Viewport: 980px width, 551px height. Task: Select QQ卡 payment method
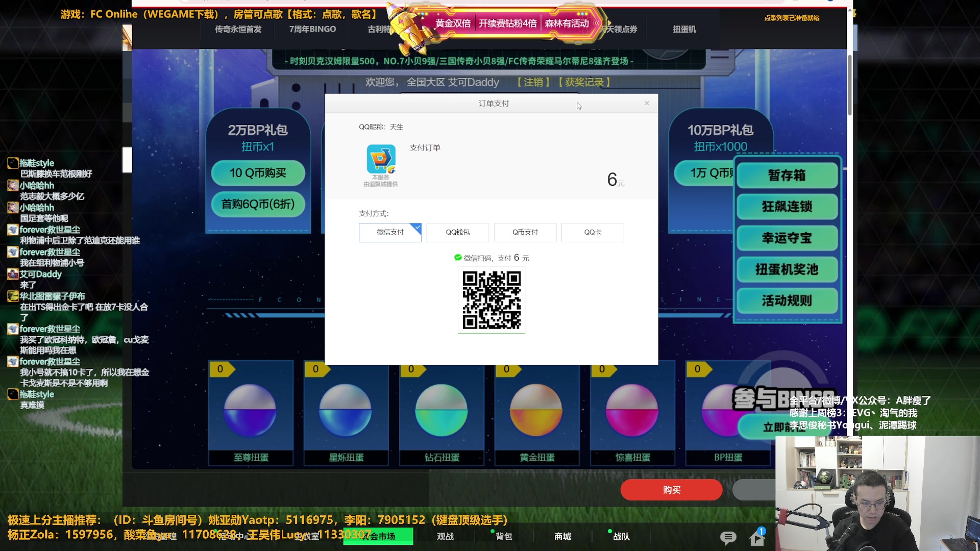point(593,232)
